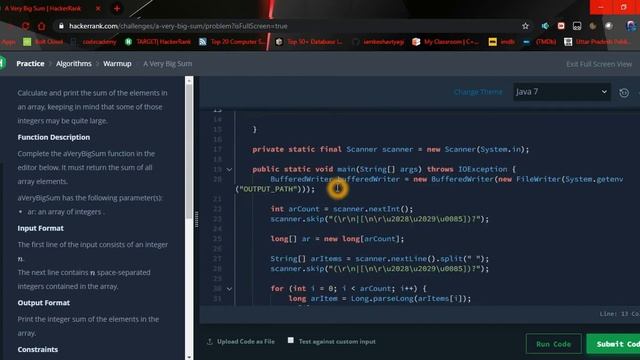Reload the page with the browser refresh icon
This screenshot has height=360, width=640.
tap(25, 26)
